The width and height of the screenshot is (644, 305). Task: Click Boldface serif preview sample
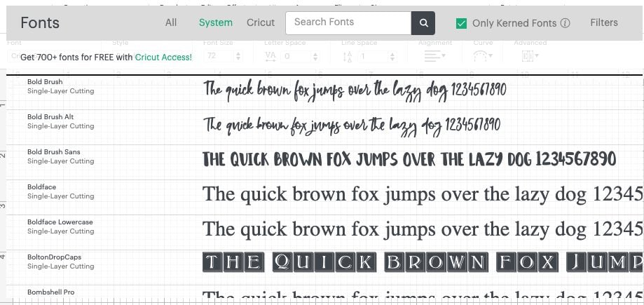pyautogui.click(x=423, y=194)
